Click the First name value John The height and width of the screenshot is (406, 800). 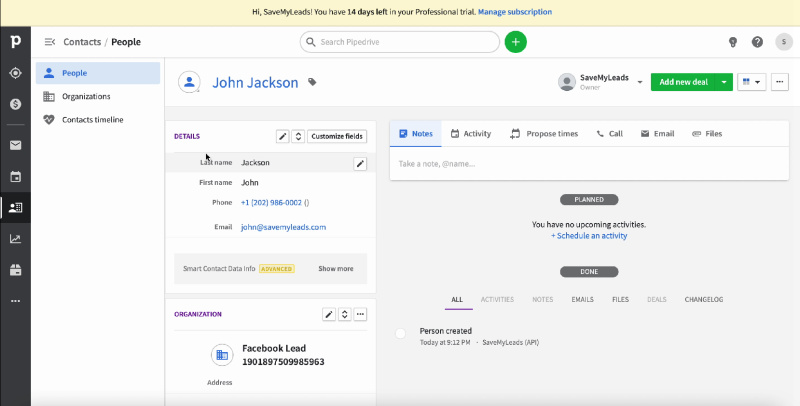click(250, 183)
